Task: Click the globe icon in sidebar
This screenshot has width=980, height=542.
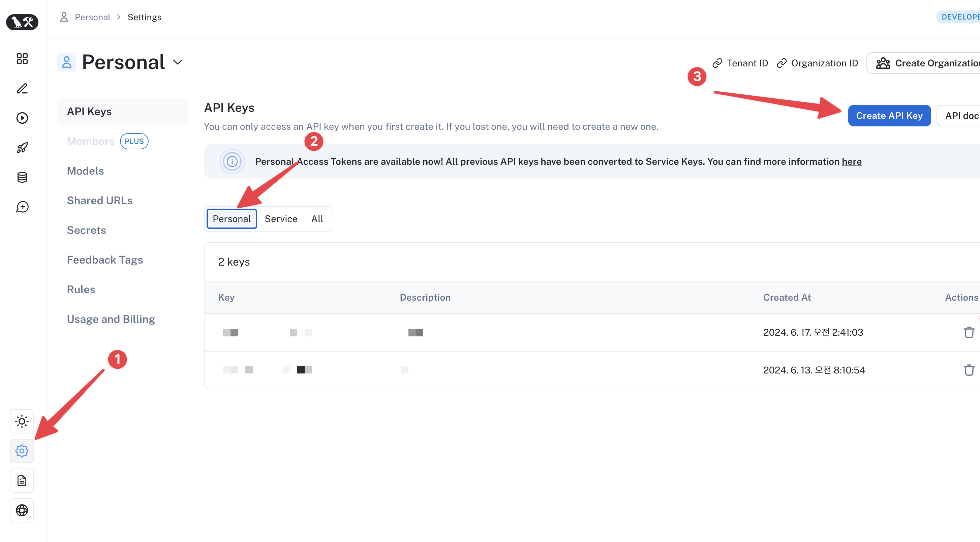Action: click(22, 510)
